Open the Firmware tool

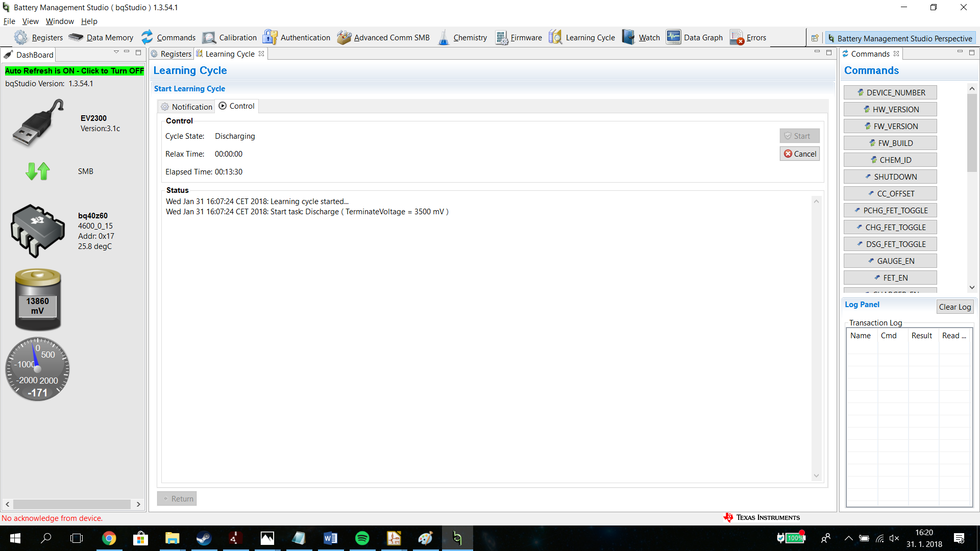[x=519, y=37]
